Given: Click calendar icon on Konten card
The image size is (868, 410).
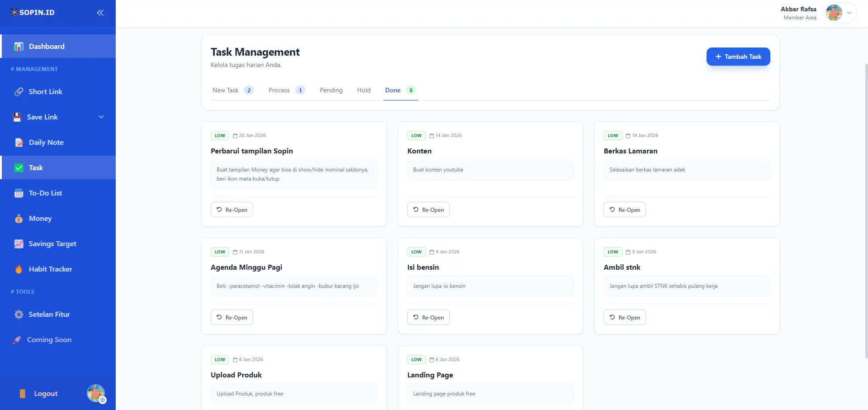Looking at the screenshot, I should tap(432, 136).
